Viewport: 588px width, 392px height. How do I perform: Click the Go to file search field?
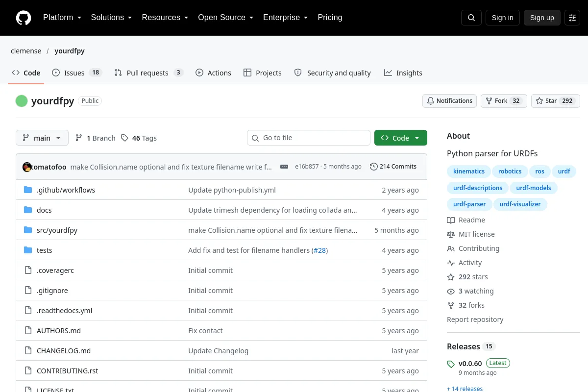coord(309,138)
